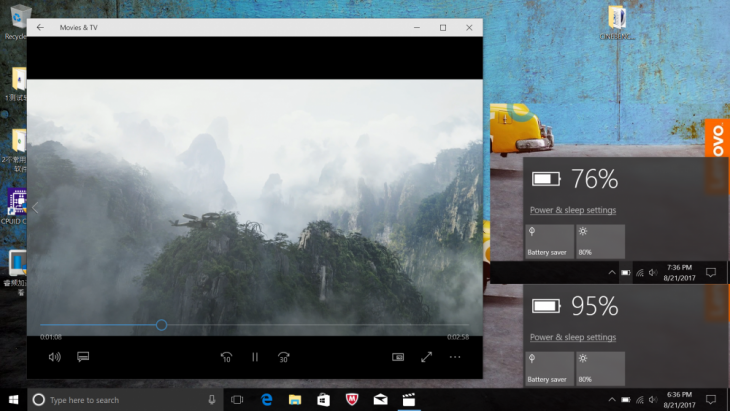Toggle Battery saver in the 95% panel
The image size is (730, 411).
pos(549,369)
